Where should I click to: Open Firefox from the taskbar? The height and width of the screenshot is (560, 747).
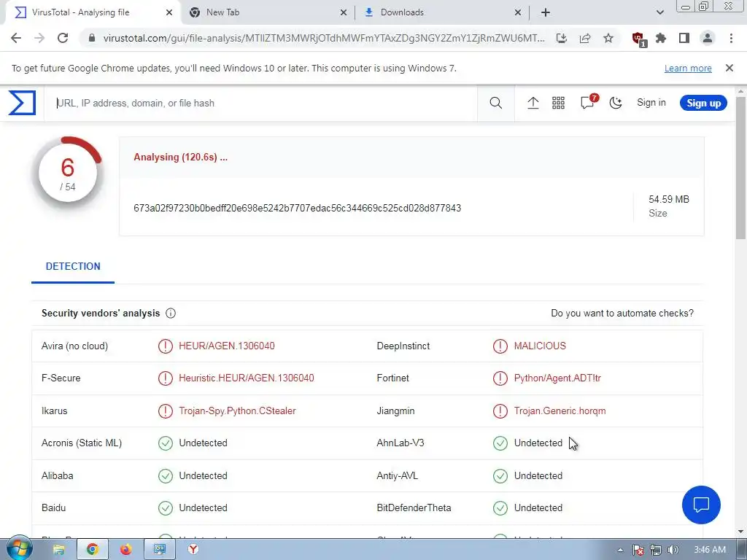(x=125, y=550)
